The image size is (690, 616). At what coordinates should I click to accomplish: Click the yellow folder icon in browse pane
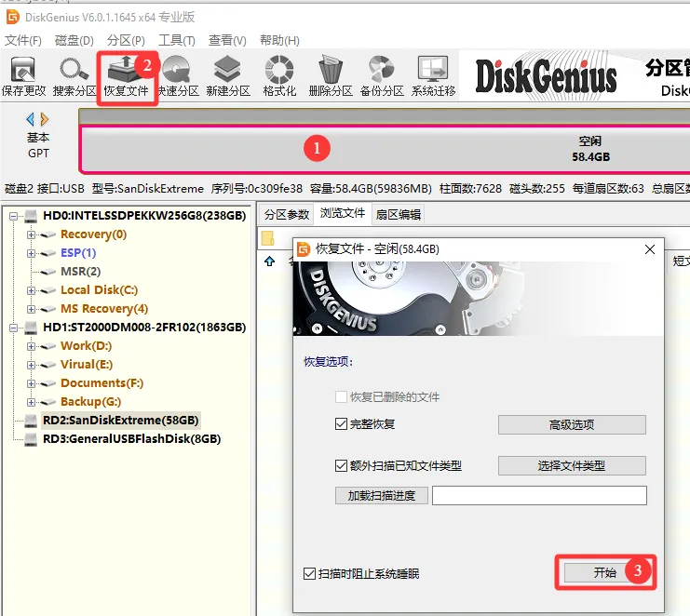point(267,238)
